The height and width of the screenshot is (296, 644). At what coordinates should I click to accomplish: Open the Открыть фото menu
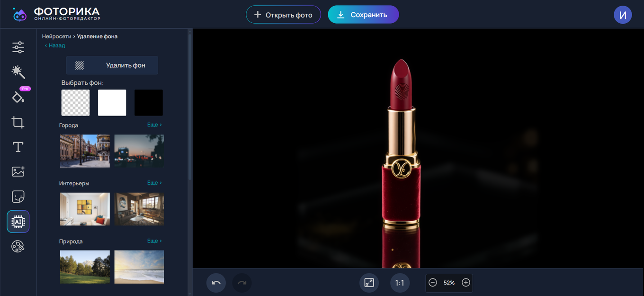283,14
